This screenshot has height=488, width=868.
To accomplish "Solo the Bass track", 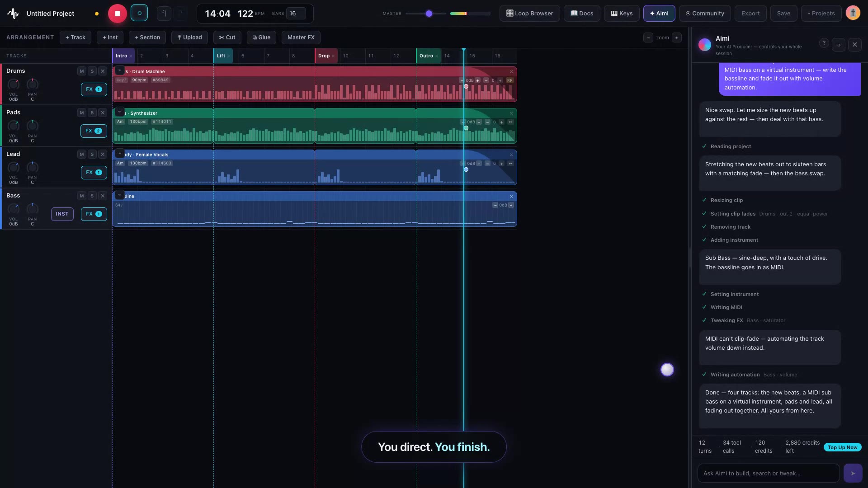I will click(x=92, y=196).
